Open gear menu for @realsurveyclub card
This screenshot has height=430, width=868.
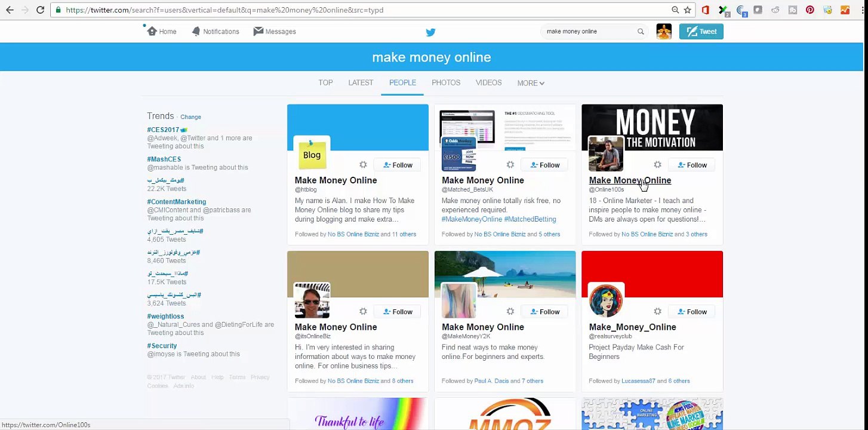[x=657, y=312]
